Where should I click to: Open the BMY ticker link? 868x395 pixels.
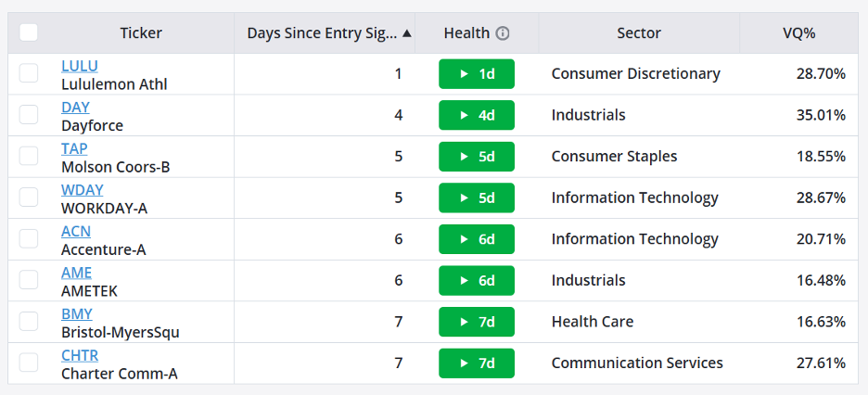[77, 313]
